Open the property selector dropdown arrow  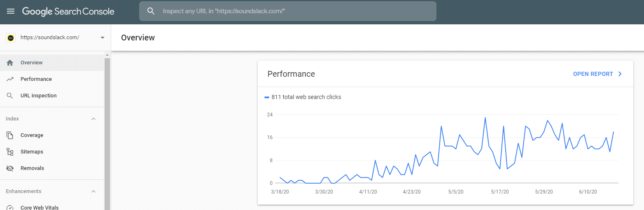pos(103,38)
